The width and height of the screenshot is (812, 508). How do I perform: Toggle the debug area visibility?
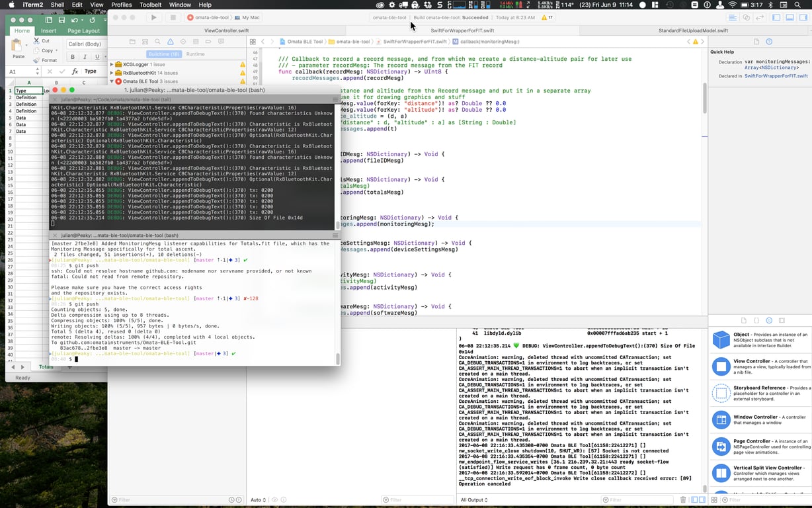(790, 17)
